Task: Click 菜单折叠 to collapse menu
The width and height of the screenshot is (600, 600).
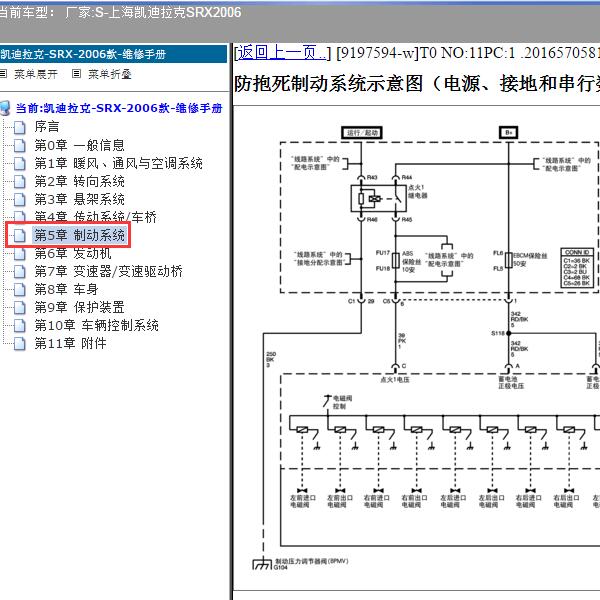Action: pyautogui.click(x=110, y=74)
